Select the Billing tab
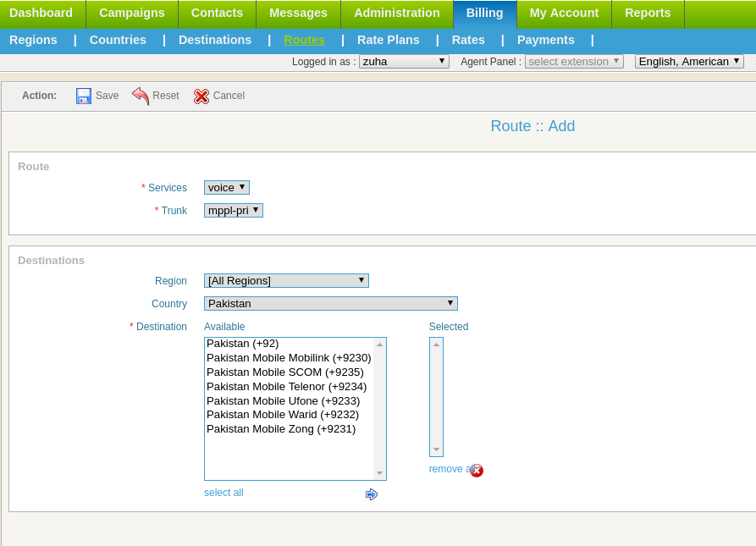756x546 pixels. click(x=484, y=13)
